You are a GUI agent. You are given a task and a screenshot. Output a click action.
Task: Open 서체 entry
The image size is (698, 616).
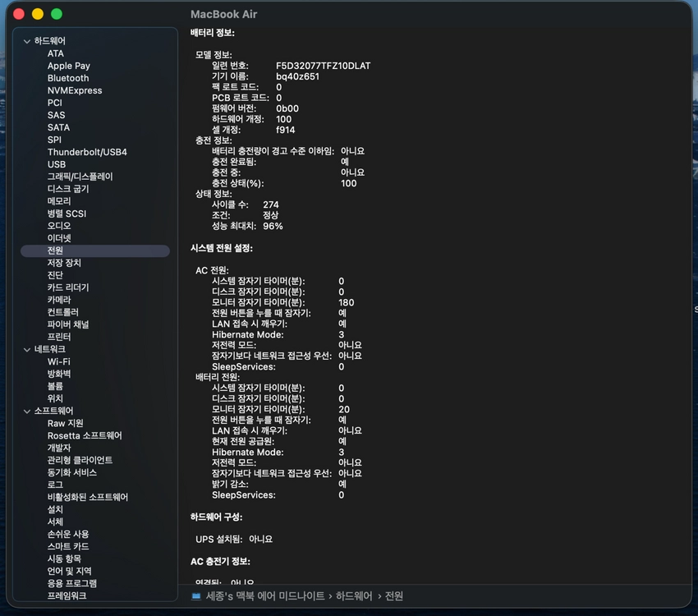pyautogui.click(x=55, y=522)
